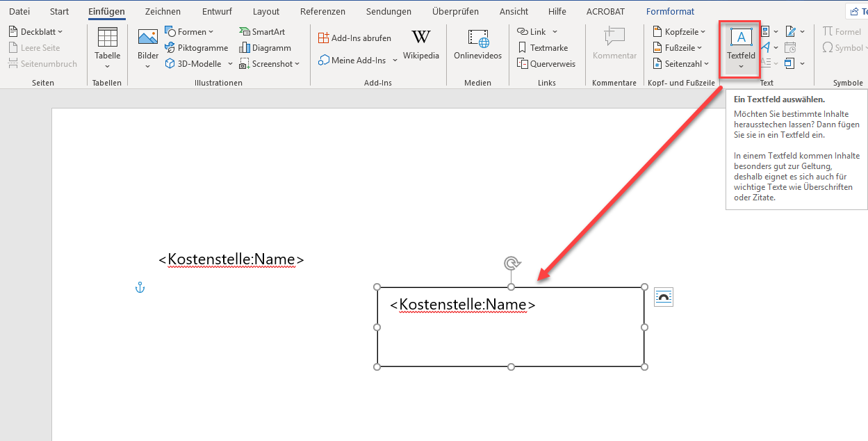Click the rotate handle above text box
868x441 pixels.
pyautogui.click(x=511, y=263)
